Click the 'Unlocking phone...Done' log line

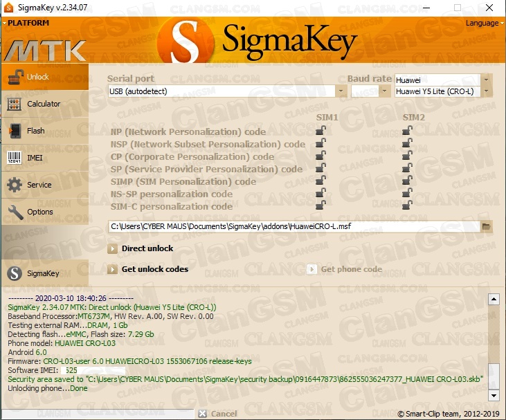[48, 388]
